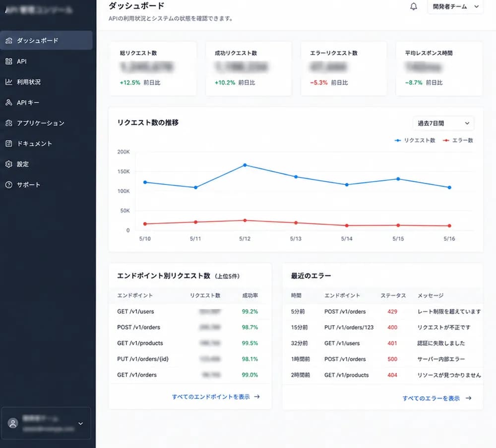
Task: Click the ドキュメント document icon
Action: (9, 144)
